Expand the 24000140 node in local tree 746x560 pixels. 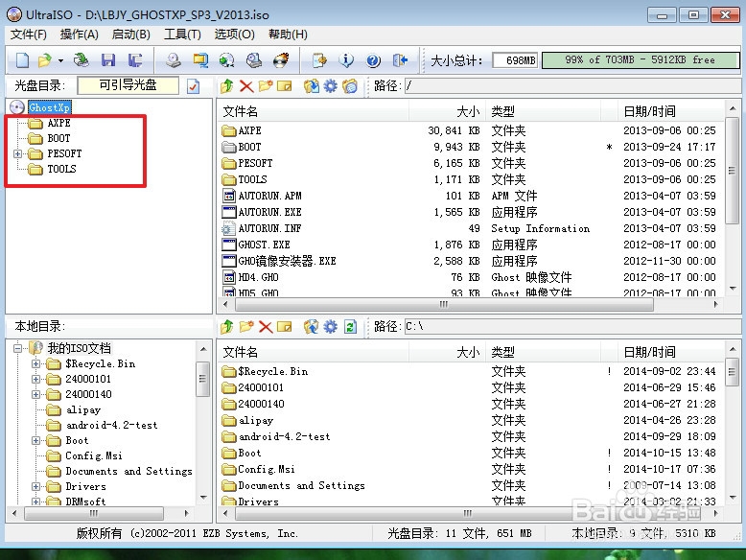pyautogui.click(x=35, y=394)
